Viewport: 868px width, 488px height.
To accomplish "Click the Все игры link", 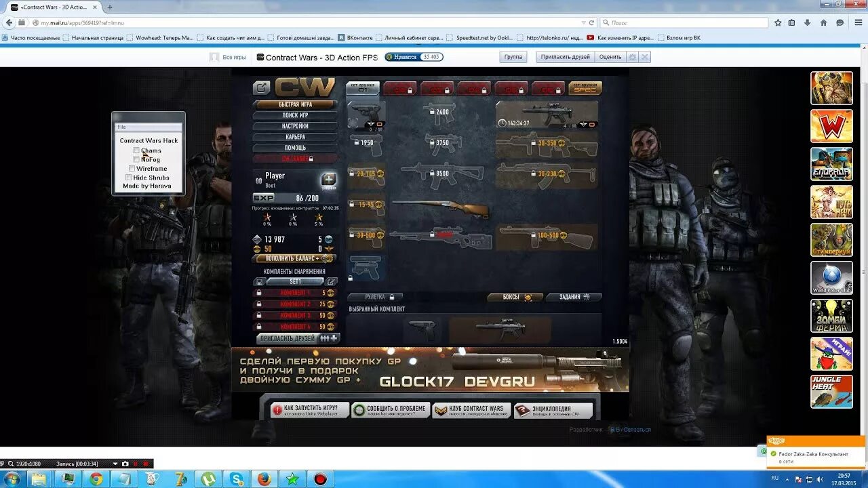I will pyautogui.click(x=234, y=58).
